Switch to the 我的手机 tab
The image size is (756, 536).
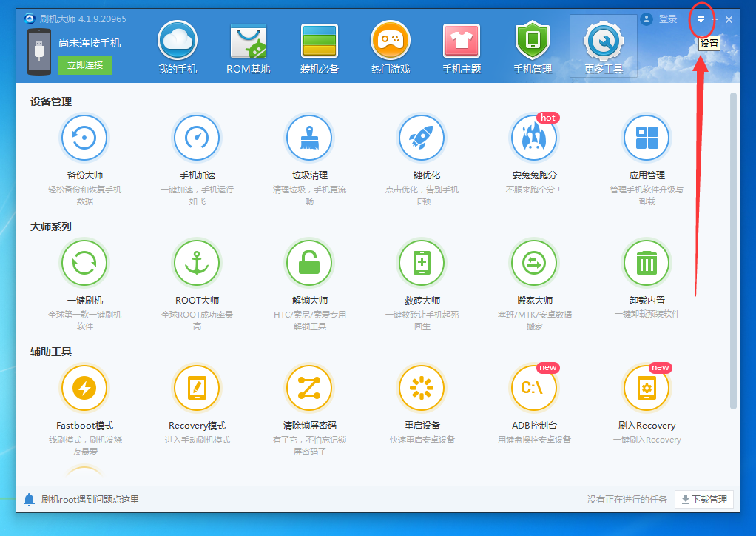pos(177,46)
